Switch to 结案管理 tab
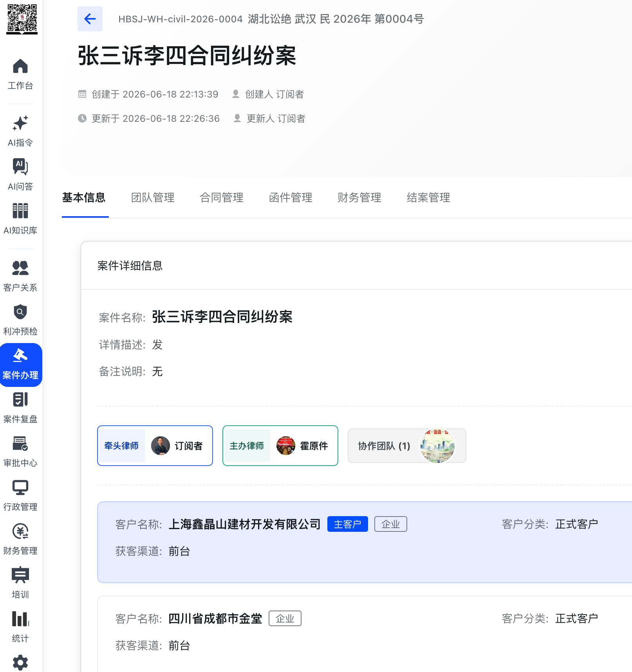This screenshot has height=672, width=632. 428,198
